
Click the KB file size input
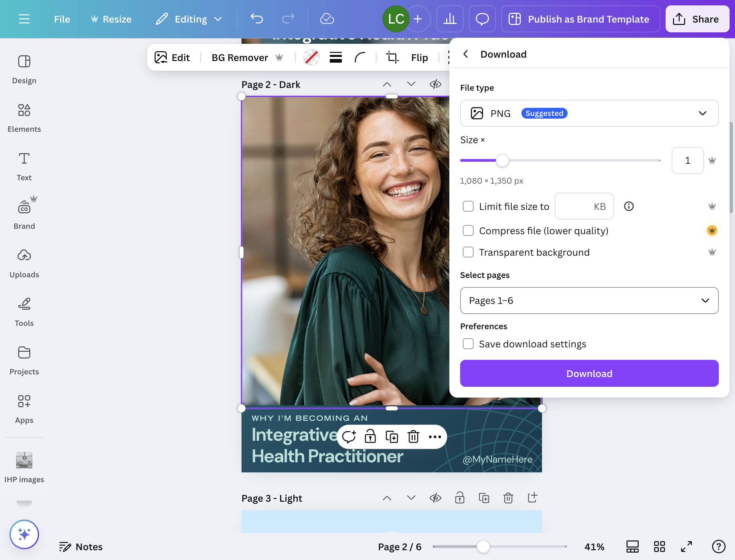584,206
